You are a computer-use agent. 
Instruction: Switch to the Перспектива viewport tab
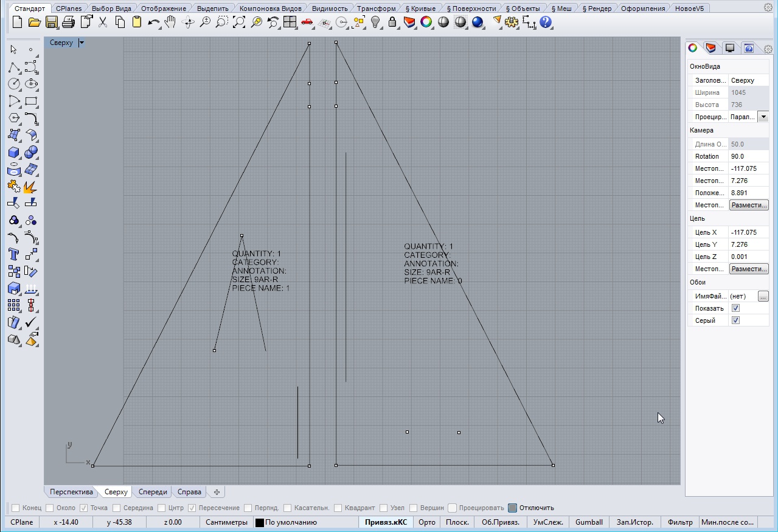(x=71, y=492)
